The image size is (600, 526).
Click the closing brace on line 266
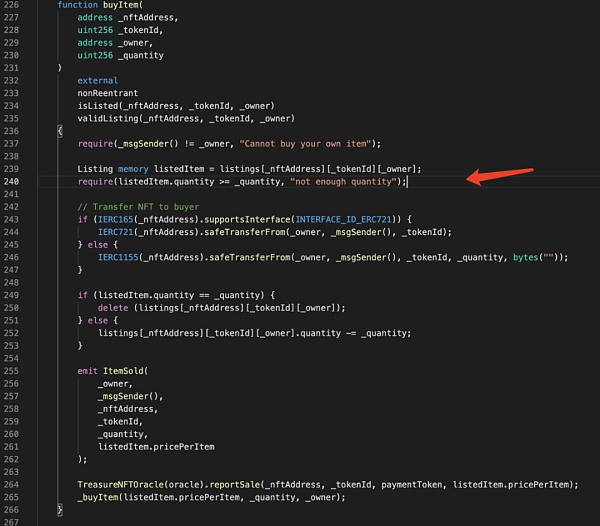(60, 510)
